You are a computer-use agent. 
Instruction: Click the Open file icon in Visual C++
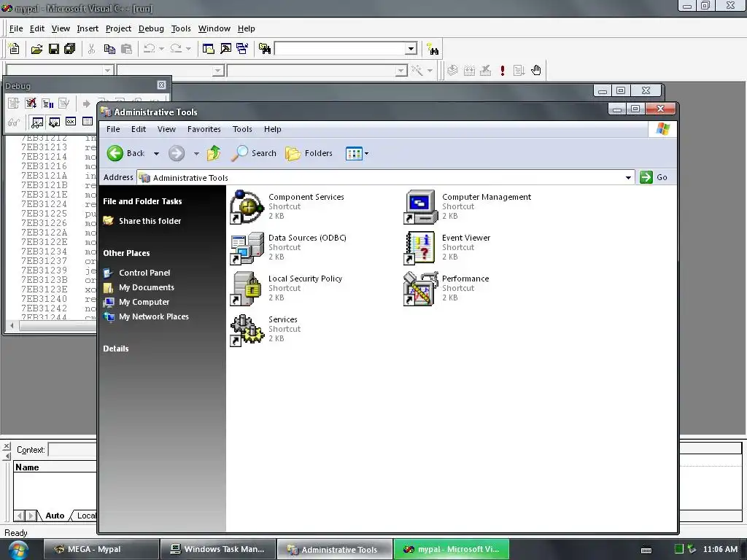36,49
